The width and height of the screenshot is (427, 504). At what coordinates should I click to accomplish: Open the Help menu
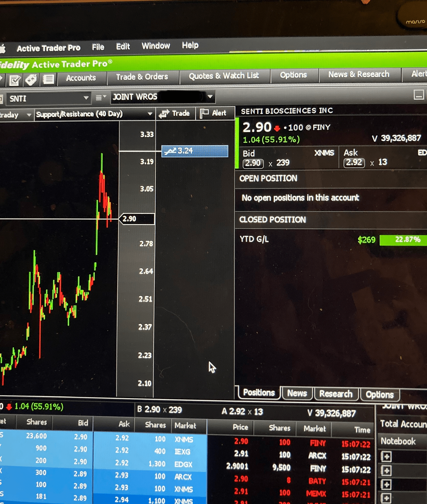190,45
